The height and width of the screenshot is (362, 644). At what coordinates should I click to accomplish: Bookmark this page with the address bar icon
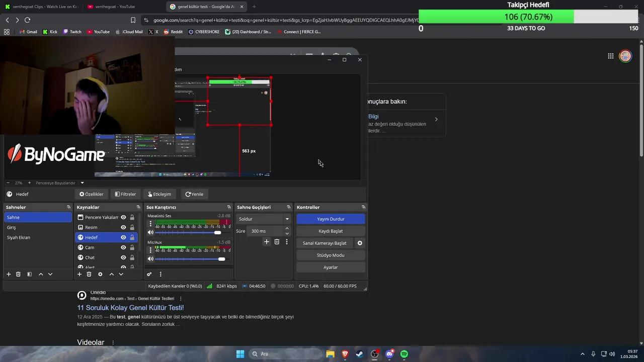pyautogui.click(x=133, y=20)
